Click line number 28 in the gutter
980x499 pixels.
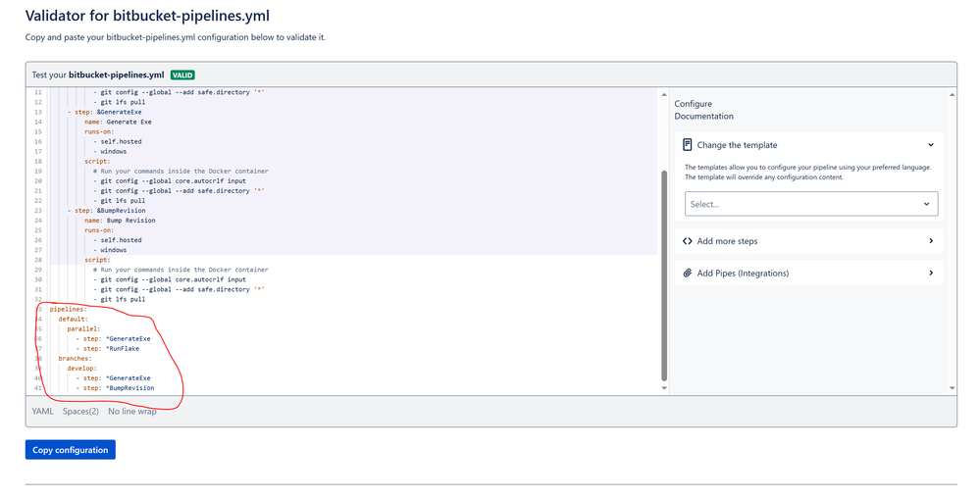click(38, 260)
